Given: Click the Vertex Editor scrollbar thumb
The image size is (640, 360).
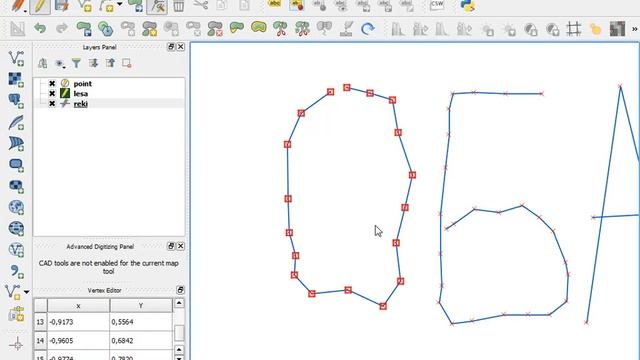Looking at the screenshot, I should pyautogui.click(x=179, y=333).
